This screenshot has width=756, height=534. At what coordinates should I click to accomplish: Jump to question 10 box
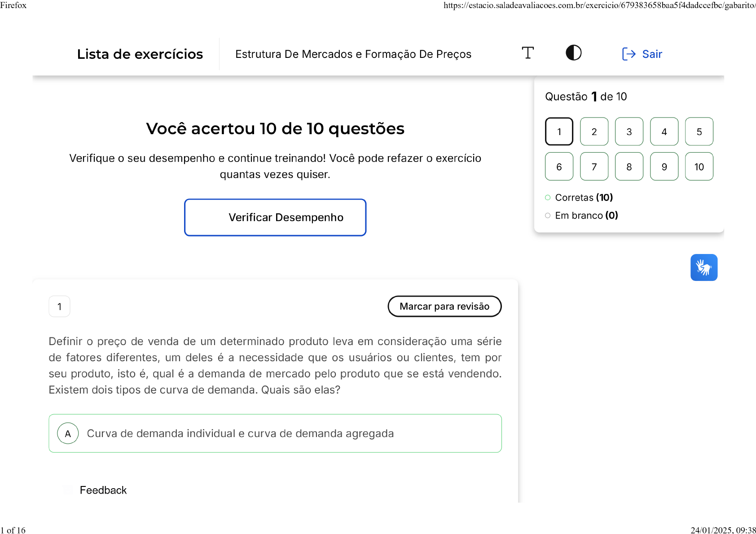(699, 166)
